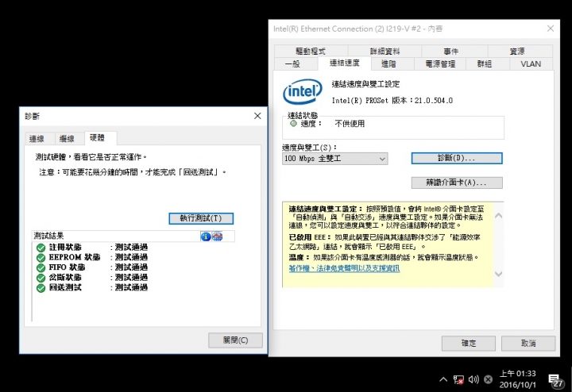Select 回送測試 result row text
The height and width of the screenshot is (392, 572).
point(99,288)
